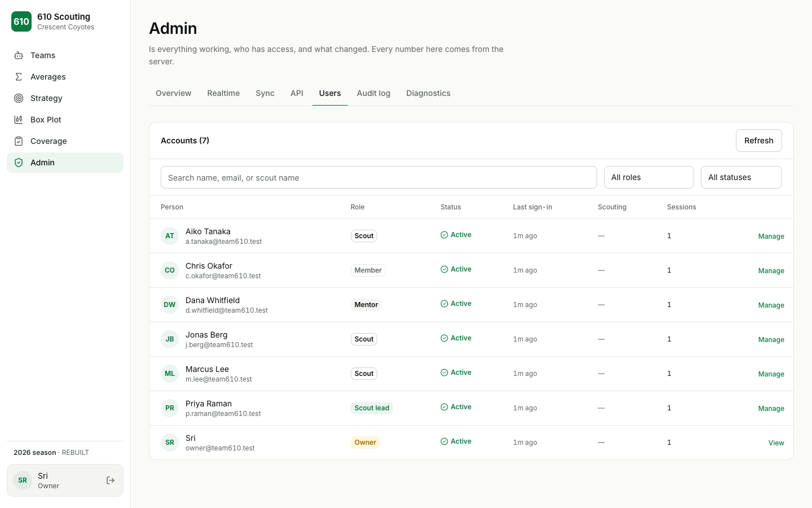812x508 pixels.
Task: Click the PR avatar for Priya Raman
Action: [x=170, y=408]
